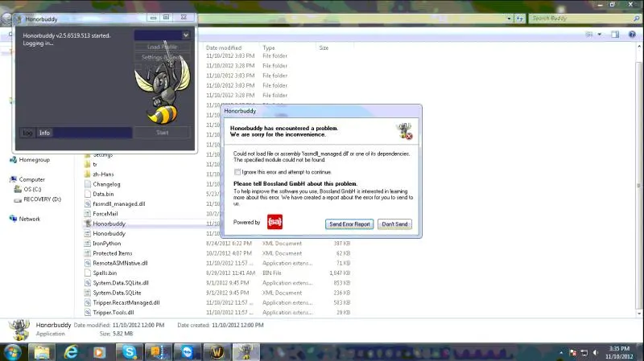The image size is (644, 361).
Task: Select Tripper.Tools.dll file
Action: point(114,312)
